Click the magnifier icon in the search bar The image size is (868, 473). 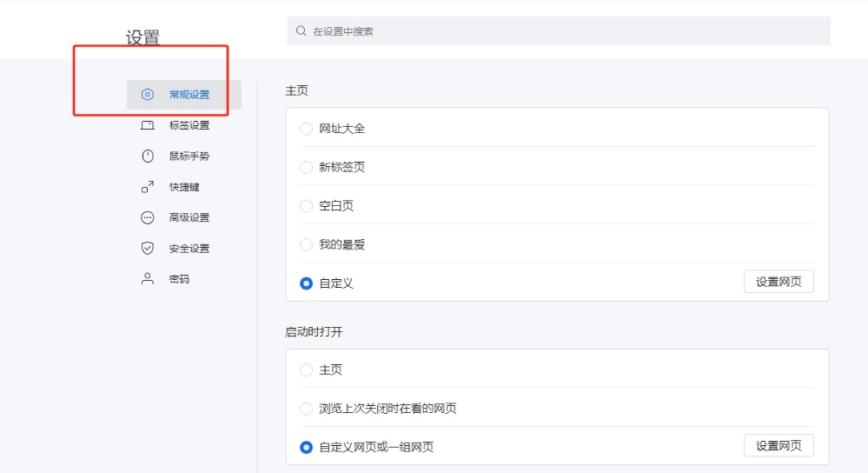pyautogui.click(x=301, y=31)
